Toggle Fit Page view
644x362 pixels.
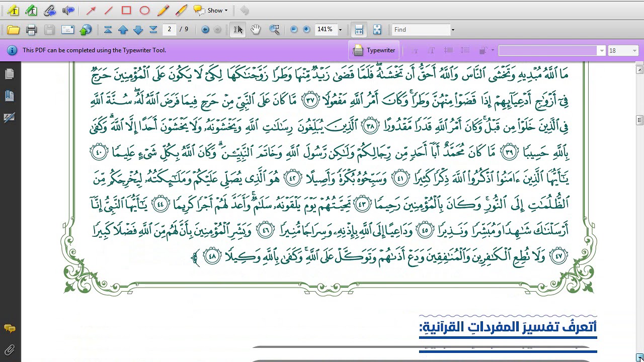click(377, 30)
